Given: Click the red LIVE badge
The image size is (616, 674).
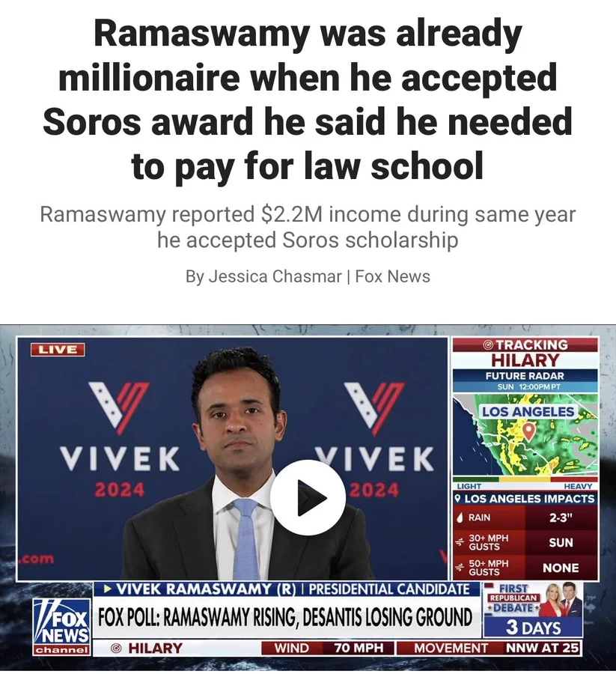Looking at the screenshot, I should (x=58, y=350).
